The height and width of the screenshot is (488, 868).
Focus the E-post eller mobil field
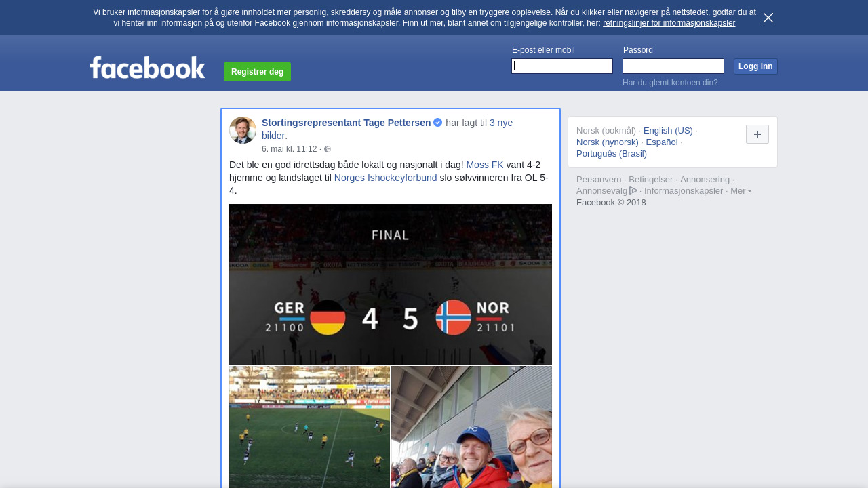pos(562,66)
